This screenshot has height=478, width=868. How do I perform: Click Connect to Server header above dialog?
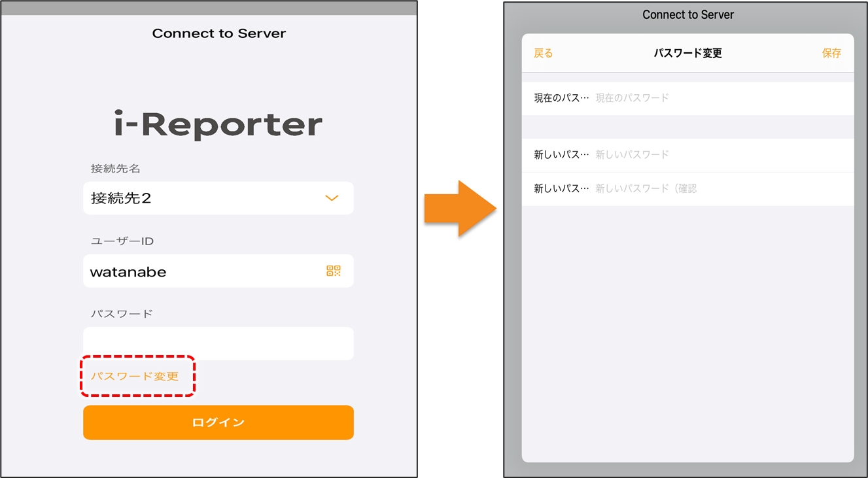click(687, 14)
